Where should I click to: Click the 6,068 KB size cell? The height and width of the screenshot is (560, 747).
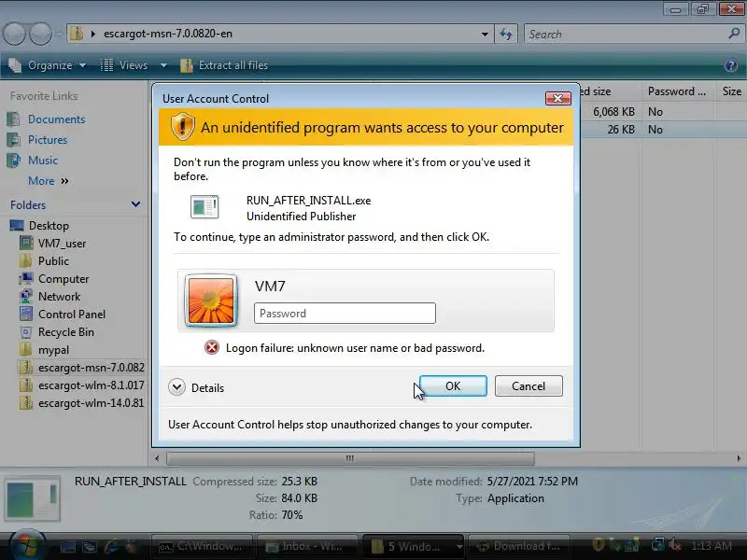pos(613,111)
